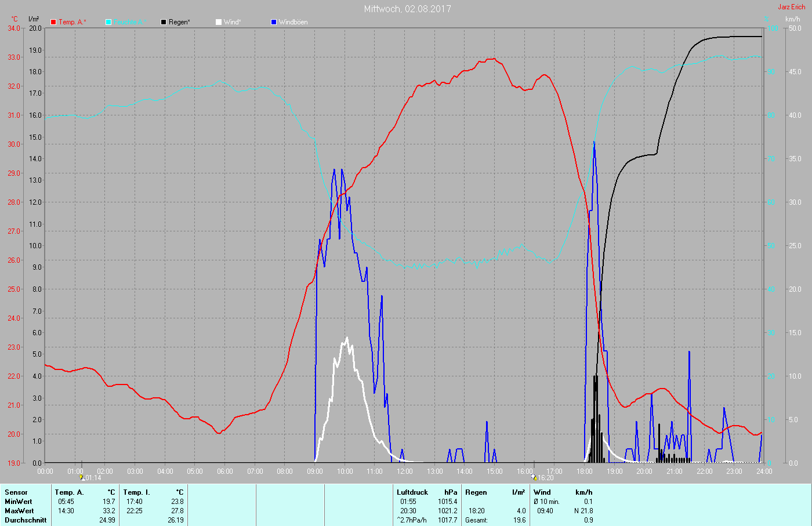
Task: Click the outdoor minimum value '19.7'
Action: click(108, 502)
